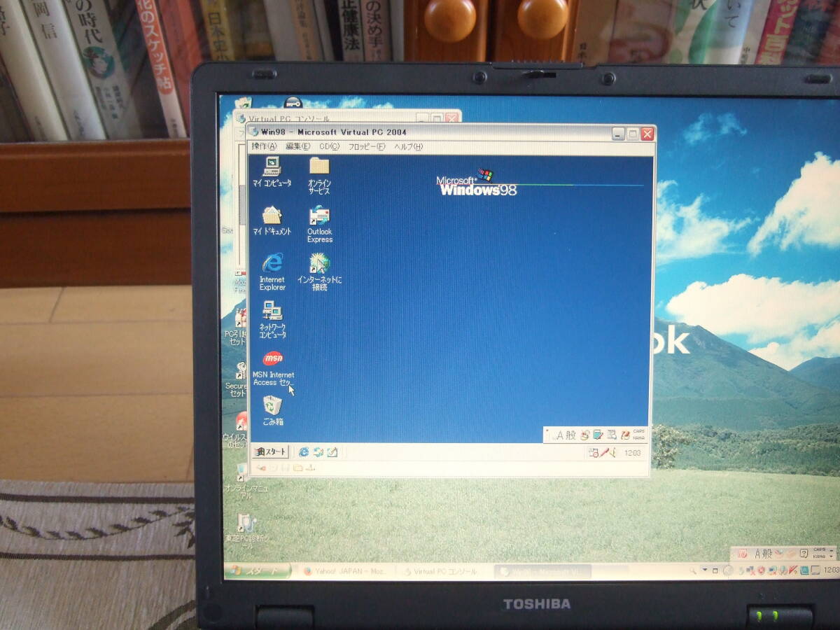Launch Outlook Express from Win98 desktop
The width and height of the screenshot is (840, 630).
pos(319,224)
